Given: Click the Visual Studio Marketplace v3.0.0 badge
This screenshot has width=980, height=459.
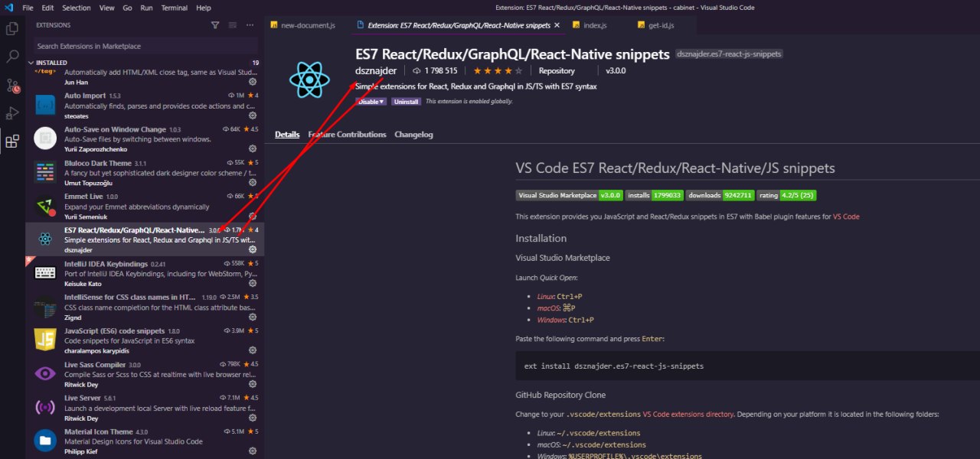Looking at the screenshot, I should [570, 195].
